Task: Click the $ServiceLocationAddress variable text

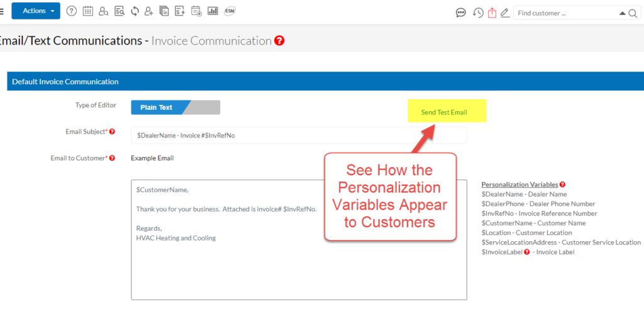Action: (x=561, y=242)
